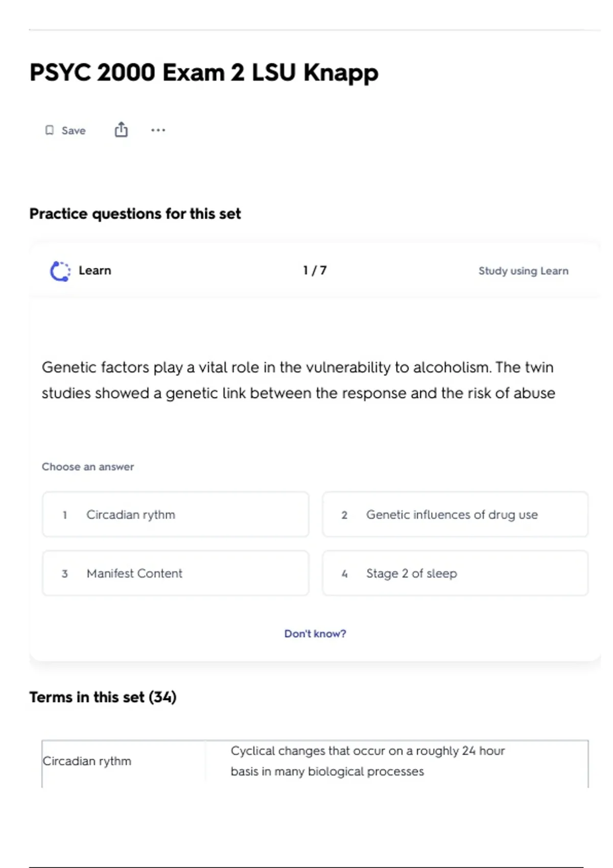
Task: Click the Save text label
Action: coord(74,131)
